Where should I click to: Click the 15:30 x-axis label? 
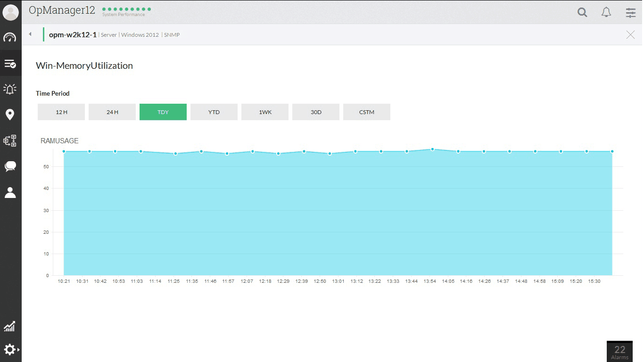(594, 281)
